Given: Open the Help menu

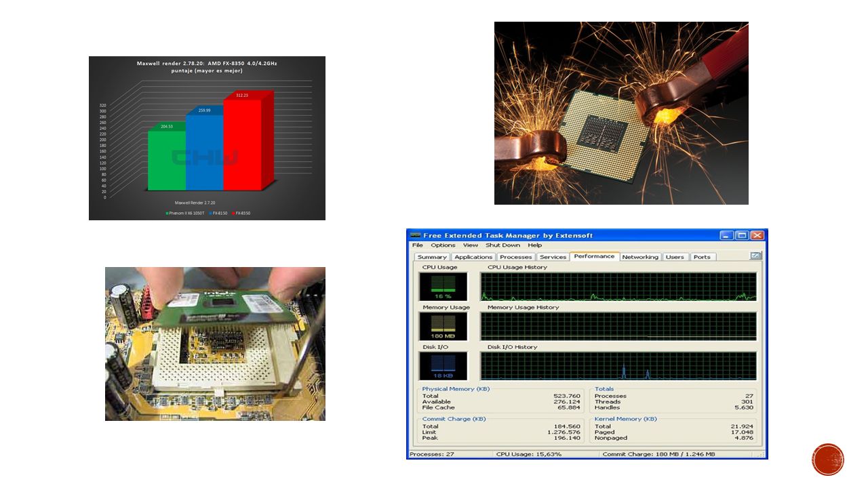Looking at the screenshot, I should click(535, 245).
